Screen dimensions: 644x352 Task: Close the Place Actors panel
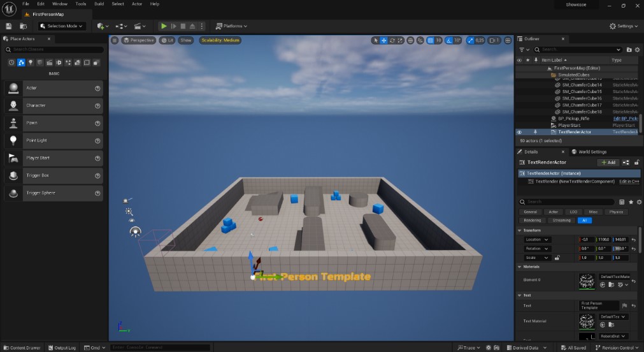click(x=49, y=39)
